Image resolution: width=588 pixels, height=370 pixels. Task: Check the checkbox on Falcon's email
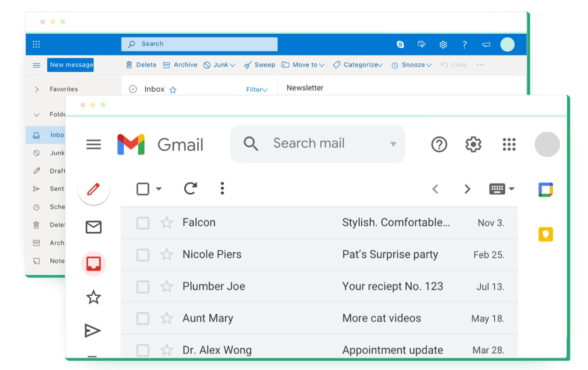click(x=143, y=222)
